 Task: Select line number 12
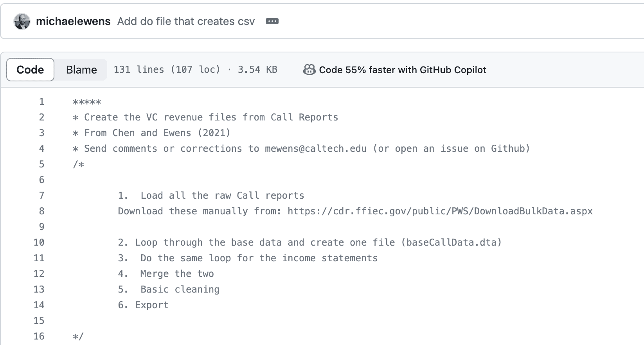(39, 274)
